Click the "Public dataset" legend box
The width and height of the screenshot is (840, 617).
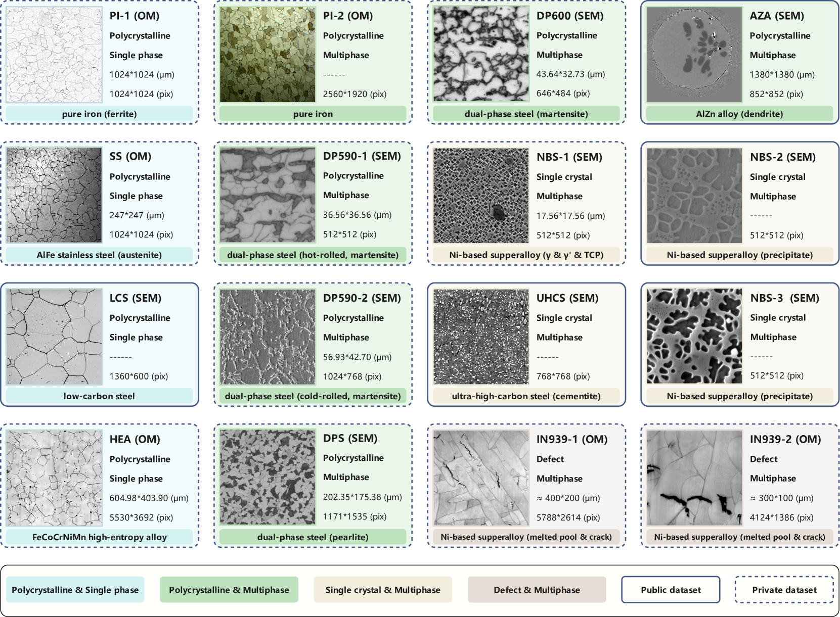[671, 590]
